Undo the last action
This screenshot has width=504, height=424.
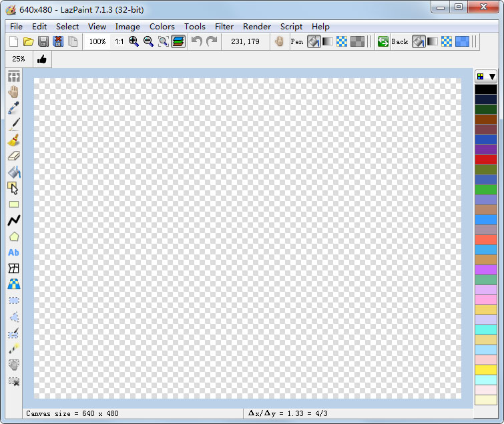click(196, 41)
